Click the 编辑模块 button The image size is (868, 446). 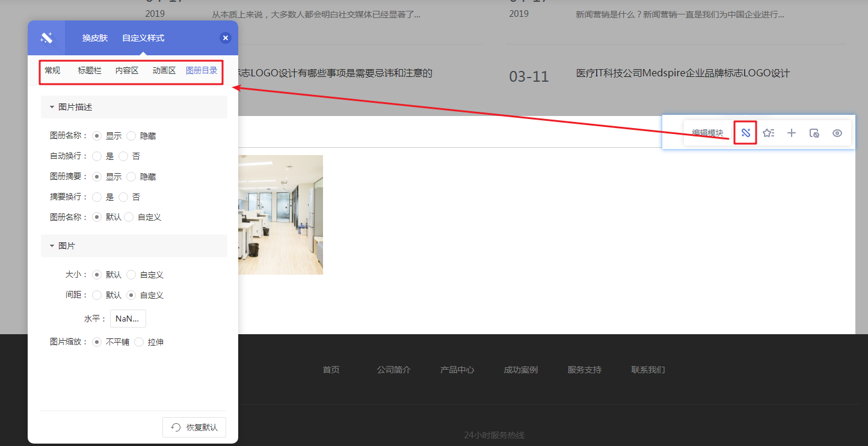[x=707, y=133]
